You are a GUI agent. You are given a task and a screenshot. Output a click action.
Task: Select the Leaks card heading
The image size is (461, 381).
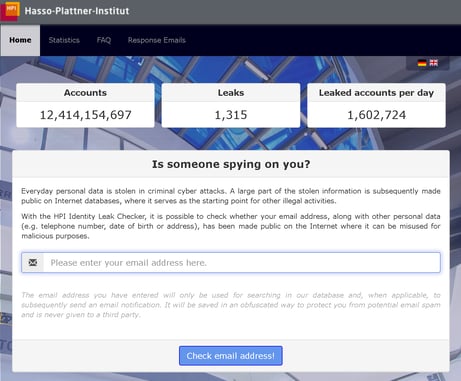point(231,93)
